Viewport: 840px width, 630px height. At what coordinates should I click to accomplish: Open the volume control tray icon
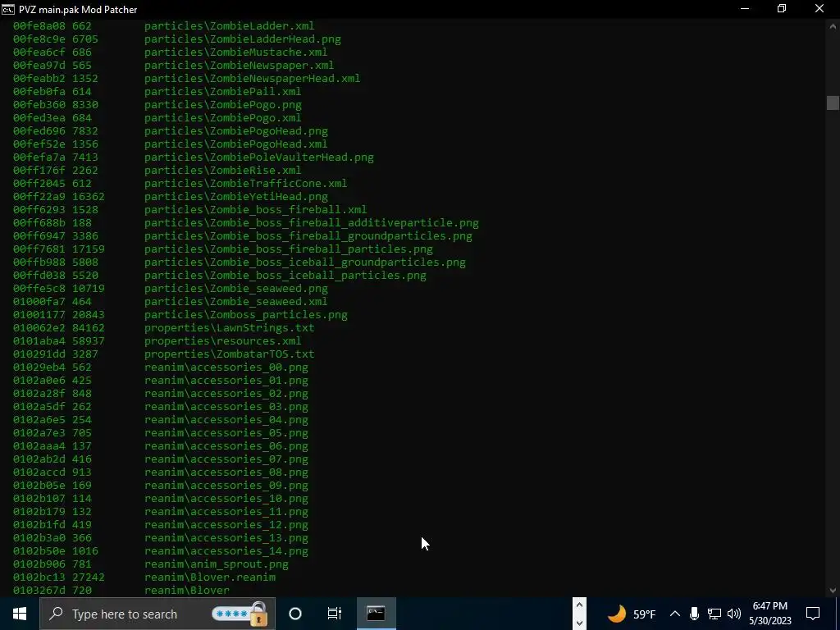point(734,614)
